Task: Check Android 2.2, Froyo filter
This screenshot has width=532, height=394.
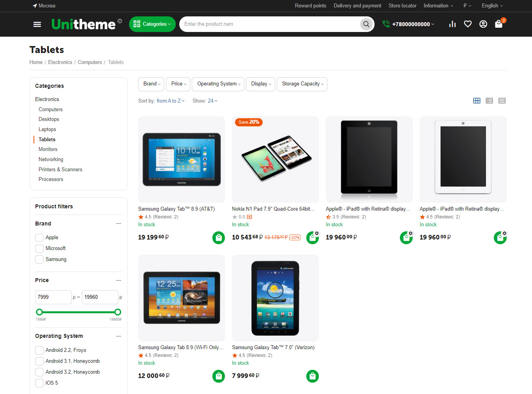Action: (39, 350)
